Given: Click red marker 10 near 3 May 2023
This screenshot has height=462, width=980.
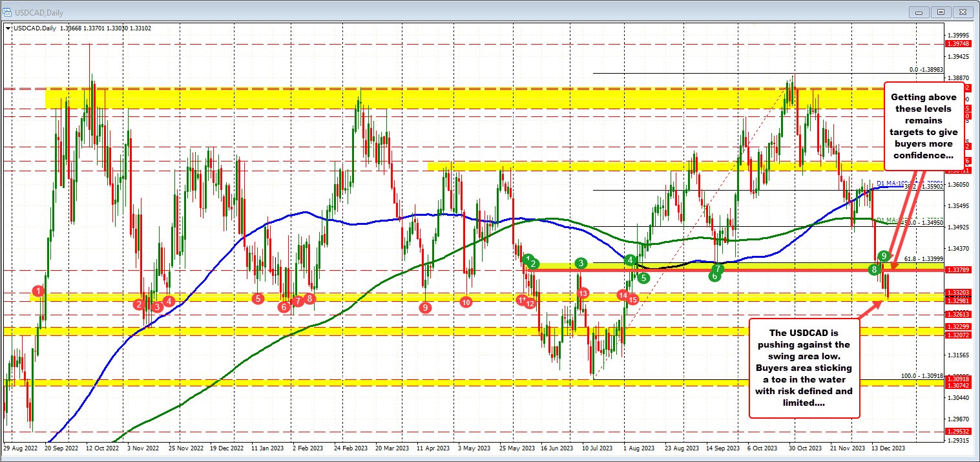Looking at the screenshot, I should pos(466,302).
